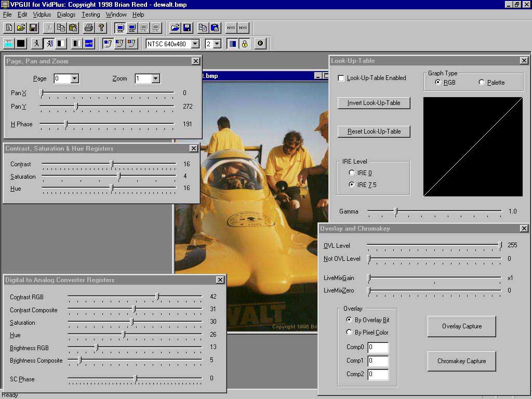Open the Vidplus menu
The width and height of the screenshot is (532, 399).
coord(42,15)
